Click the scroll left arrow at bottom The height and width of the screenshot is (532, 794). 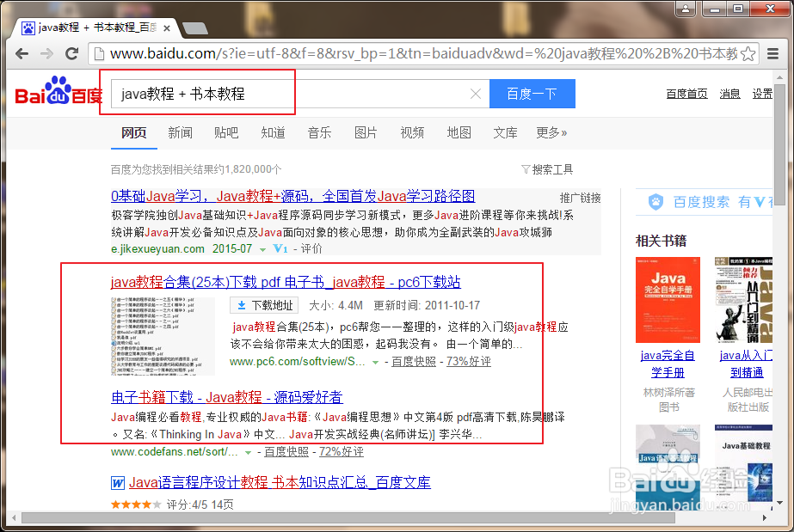14,518
